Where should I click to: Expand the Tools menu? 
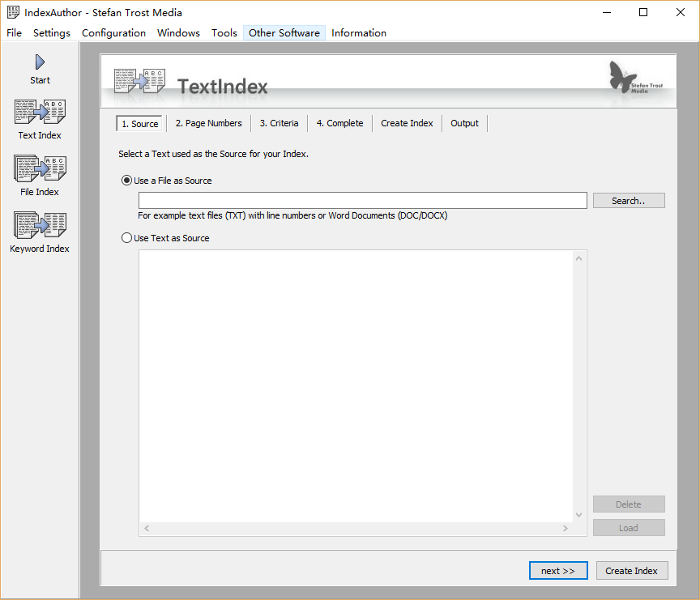(224, 33)
